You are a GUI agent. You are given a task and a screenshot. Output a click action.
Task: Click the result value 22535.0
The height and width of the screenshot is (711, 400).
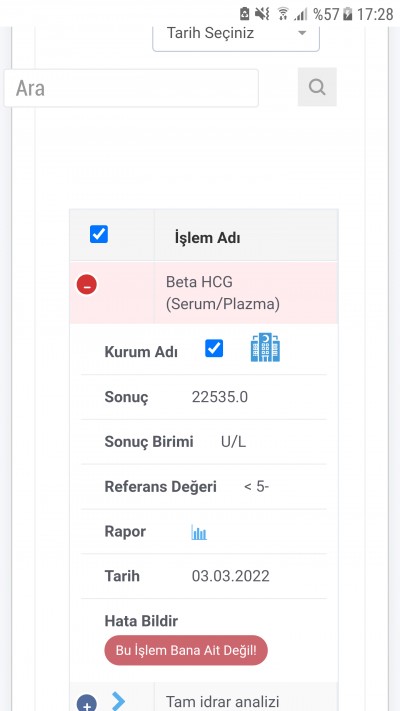click(220, 397)
